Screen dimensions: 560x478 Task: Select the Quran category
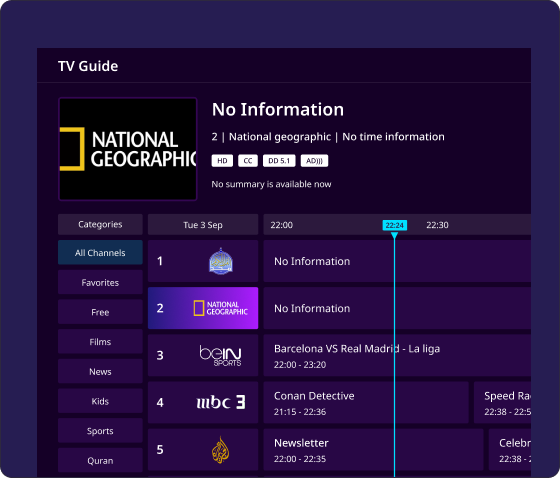pyautogui.click(x=100, y=460)
